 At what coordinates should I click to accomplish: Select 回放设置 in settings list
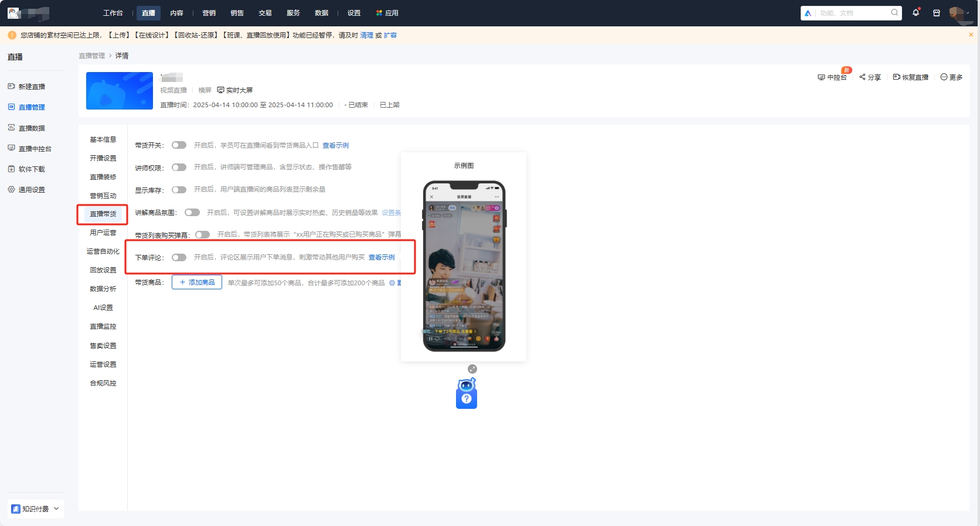103,270
